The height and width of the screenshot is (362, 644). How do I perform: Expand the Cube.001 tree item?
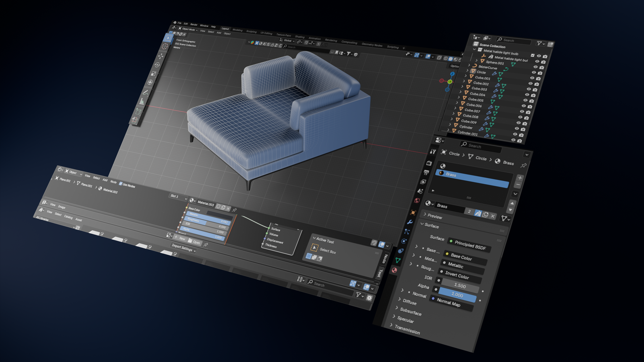pyautogui.click(x=466, y=76)
